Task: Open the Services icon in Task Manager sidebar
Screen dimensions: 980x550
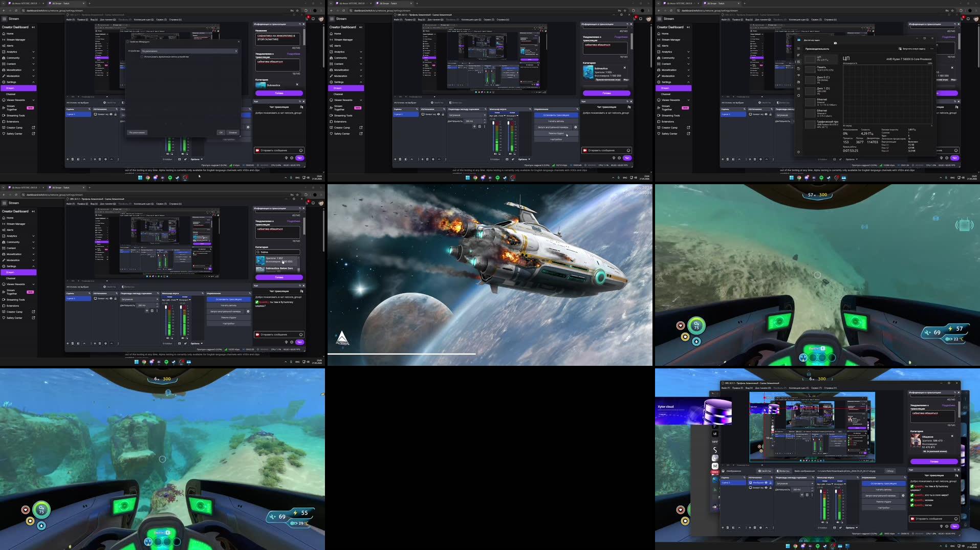Action: pos(798,96)
